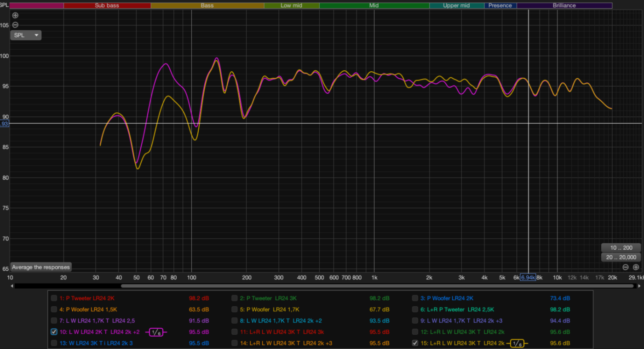Zoom in frequency axis with bottom-right plus
The width and height of the screenshot is (644, 349).
click(x=636, y=267)
